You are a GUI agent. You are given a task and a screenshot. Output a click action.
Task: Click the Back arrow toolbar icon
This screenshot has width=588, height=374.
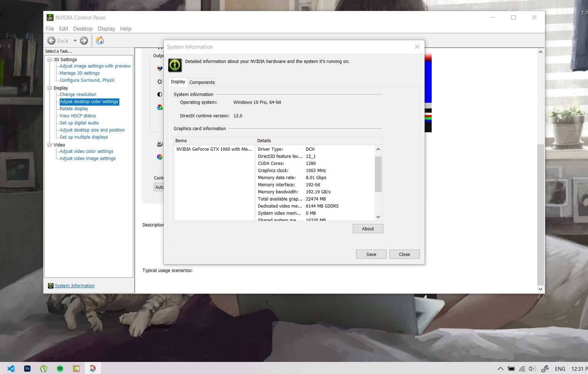click(52, 41)
